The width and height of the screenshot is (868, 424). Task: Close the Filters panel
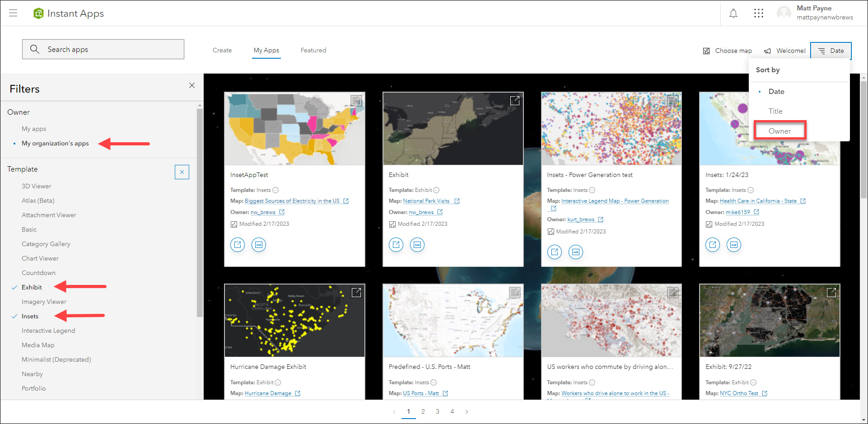pyautogui.click(x=192, y=85)
